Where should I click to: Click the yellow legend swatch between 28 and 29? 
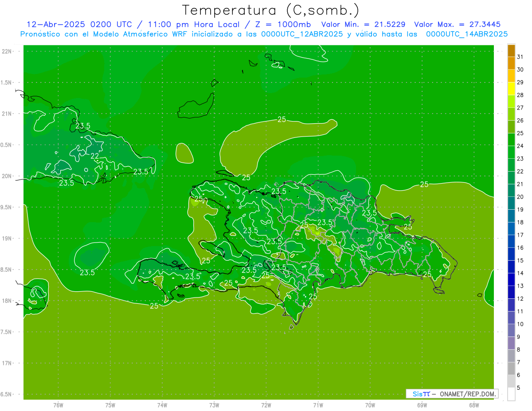point(511,89)
